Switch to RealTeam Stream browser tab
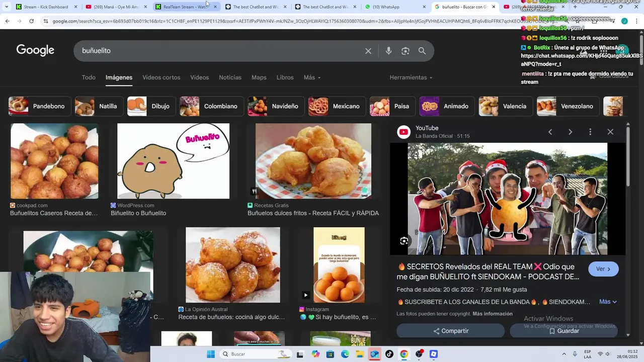This screenshot has width=644, height=362. point(186,7)
